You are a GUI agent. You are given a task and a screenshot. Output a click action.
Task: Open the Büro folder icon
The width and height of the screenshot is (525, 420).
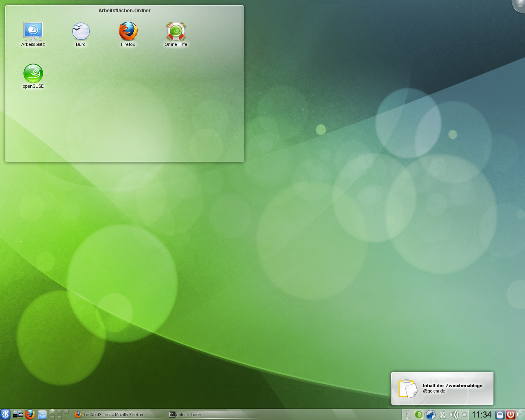pos(81,32)
